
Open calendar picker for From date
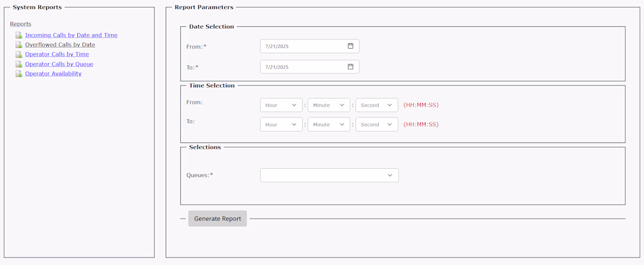point(350,46)
